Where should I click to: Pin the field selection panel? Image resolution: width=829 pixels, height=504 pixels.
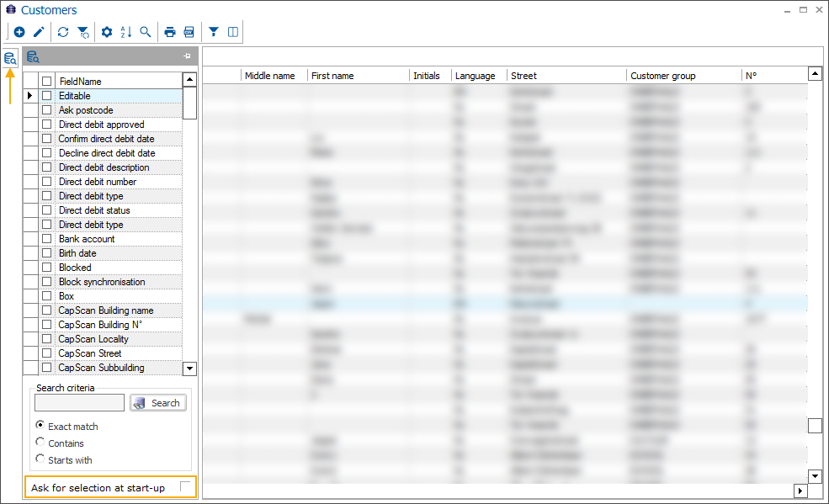pos(187,56)
